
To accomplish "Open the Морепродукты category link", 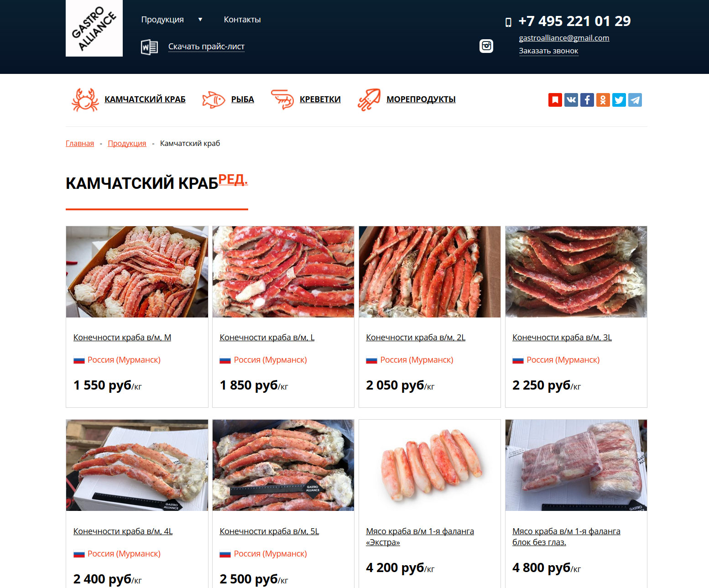I will (x=421, y=99).
